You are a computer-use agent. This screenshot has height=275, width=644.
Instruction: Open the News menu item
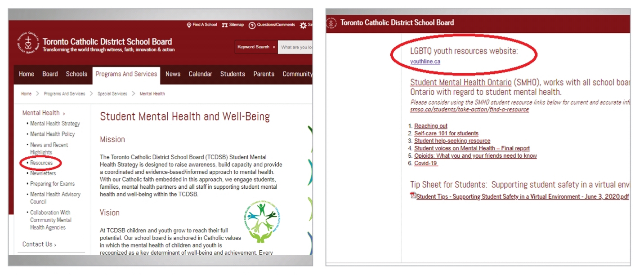point(173,74)
